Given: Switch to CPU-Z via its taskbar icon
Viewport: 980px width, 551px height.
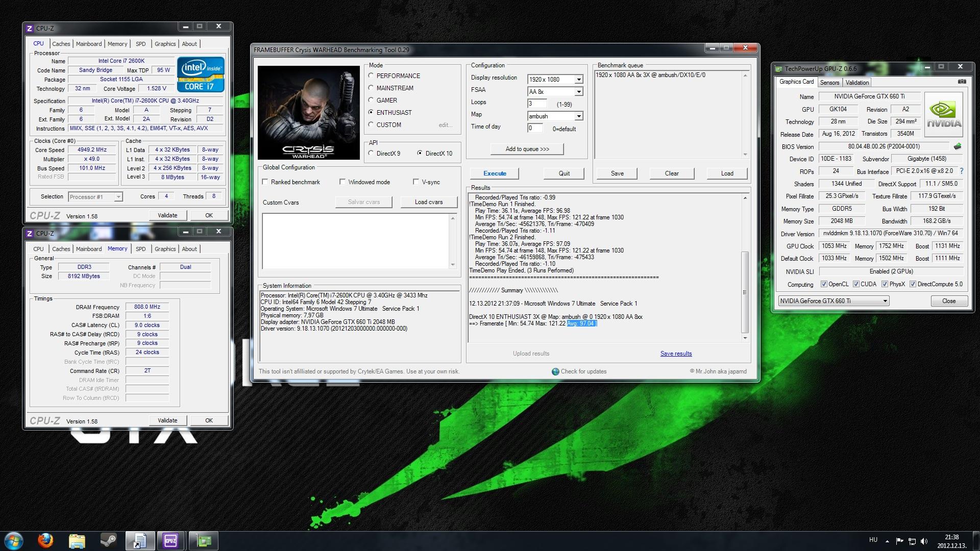Looking at the screenshot, I should tap(170, 541).
